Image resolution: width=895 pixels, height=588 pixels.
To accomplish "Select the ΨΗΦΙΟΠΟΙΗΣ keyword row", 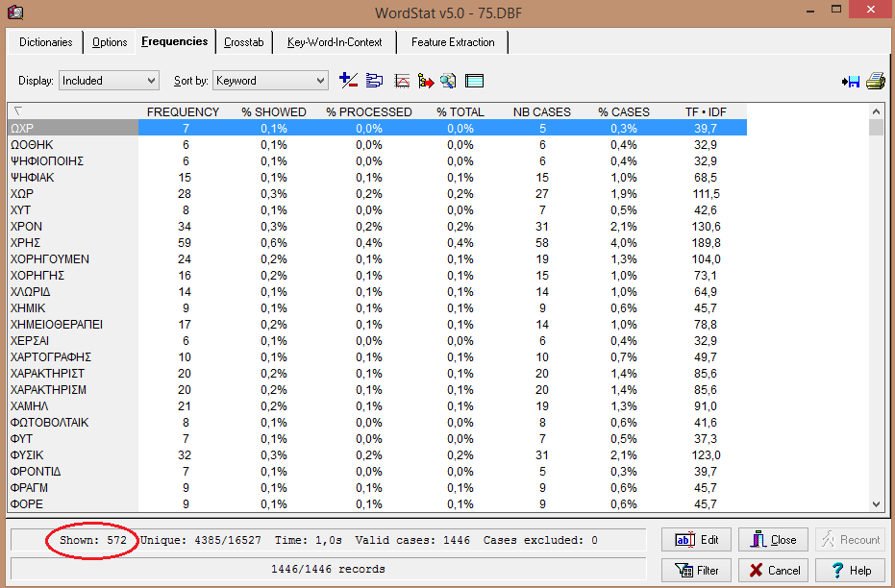I will 377,160.
